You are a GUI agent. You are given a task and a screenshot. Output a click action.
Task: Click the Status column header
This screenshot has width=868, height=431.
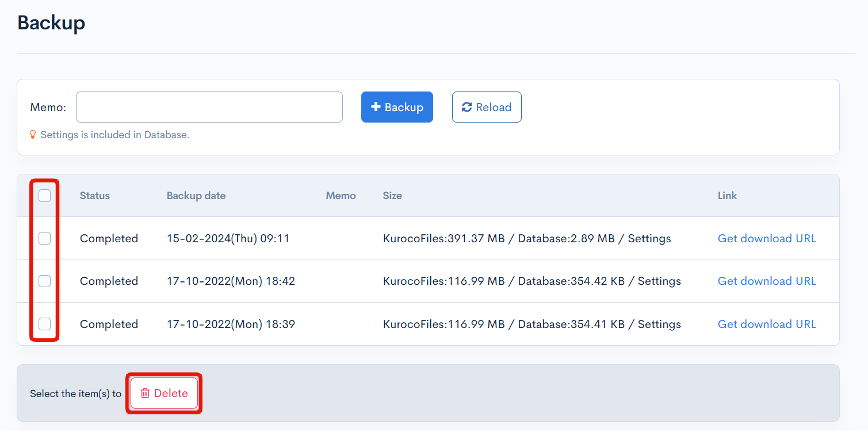tap(94, 196)
